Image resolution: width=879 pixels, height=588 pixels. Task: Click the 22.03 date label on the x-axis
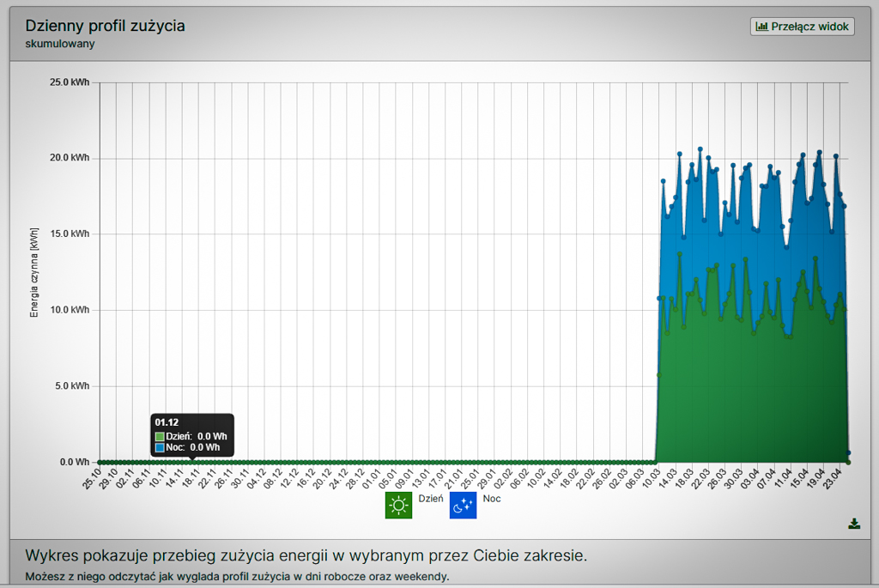point(700,479)
